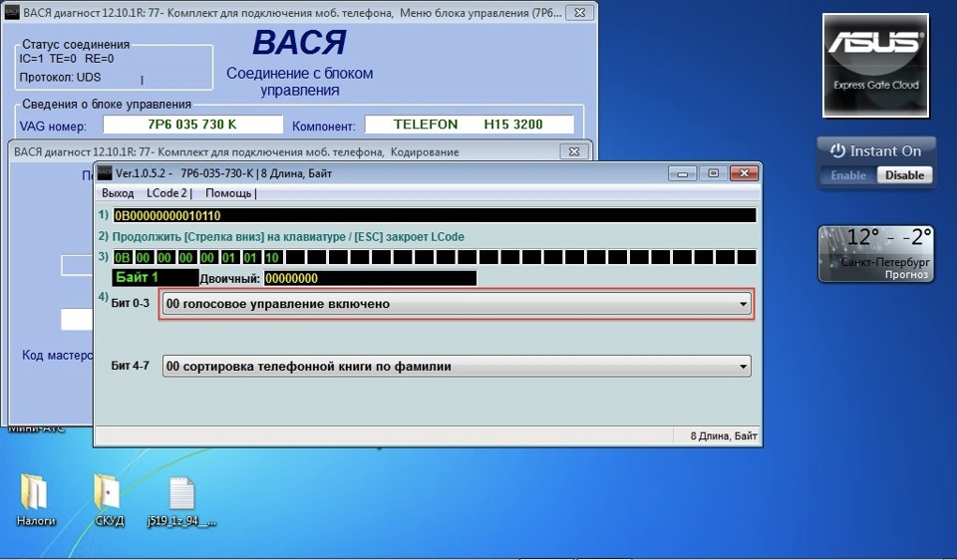Open the LCode 2 menu
Screen dimensions: 957x560
pyautogui.click(x=166, y=193)
